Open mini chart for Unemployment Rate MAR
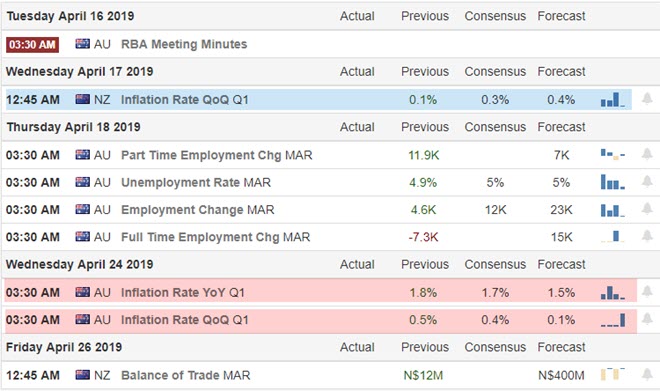Viewport: 660px width, 391px height. pyautogui.click(x=613, y=182)
